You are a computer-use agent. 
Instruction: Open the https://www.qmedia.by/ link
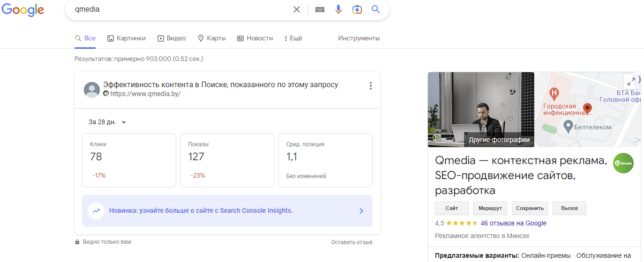[145, 94]
